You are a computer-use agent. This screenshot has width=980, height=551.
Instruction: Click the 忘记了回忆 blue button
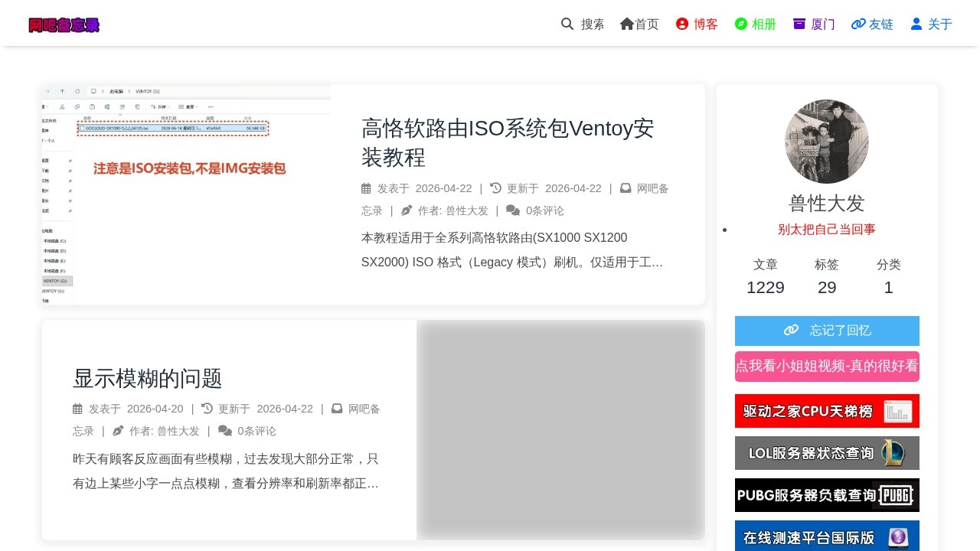pos(827,331)
